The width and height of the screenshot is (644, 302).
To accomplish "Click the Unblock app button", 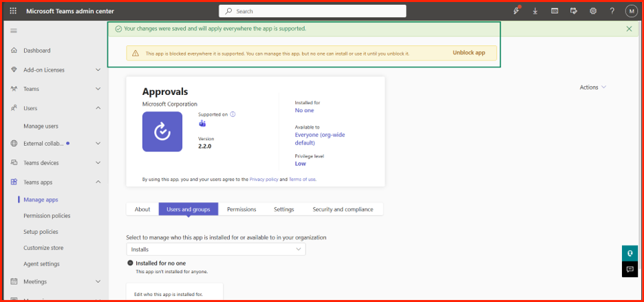I will click(469, 53).
